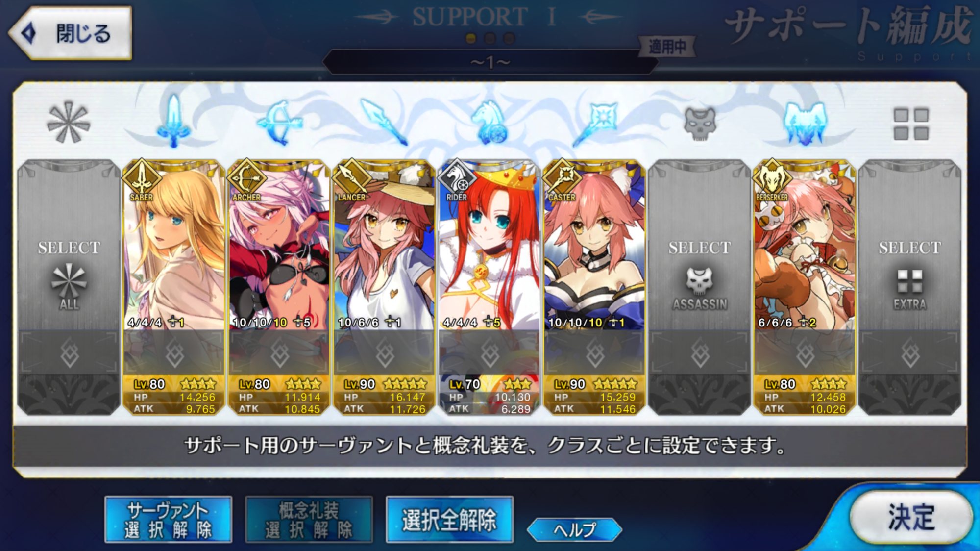This screenshot has width=980, height=551.
Task: Click the サーヴァント選択解除 button
Action: (168, 520)
